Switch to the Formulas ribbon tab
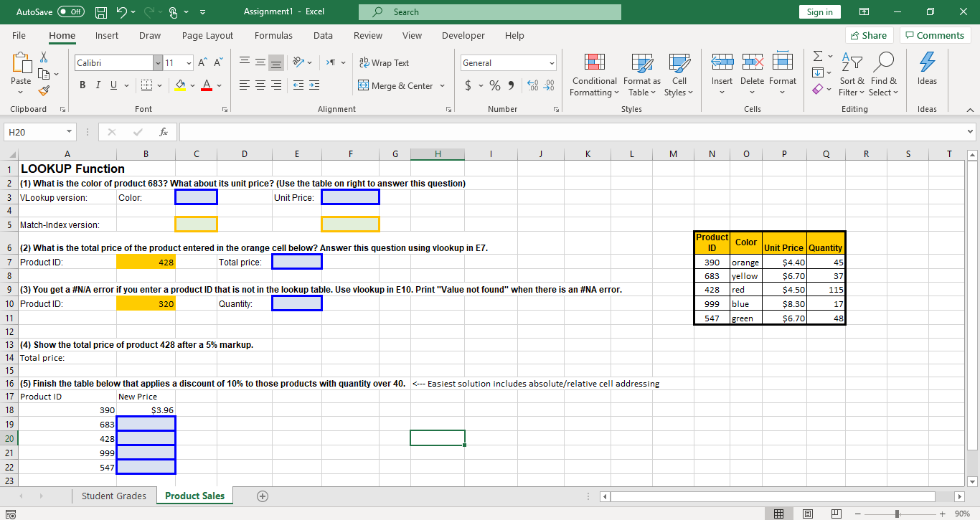 273,35
